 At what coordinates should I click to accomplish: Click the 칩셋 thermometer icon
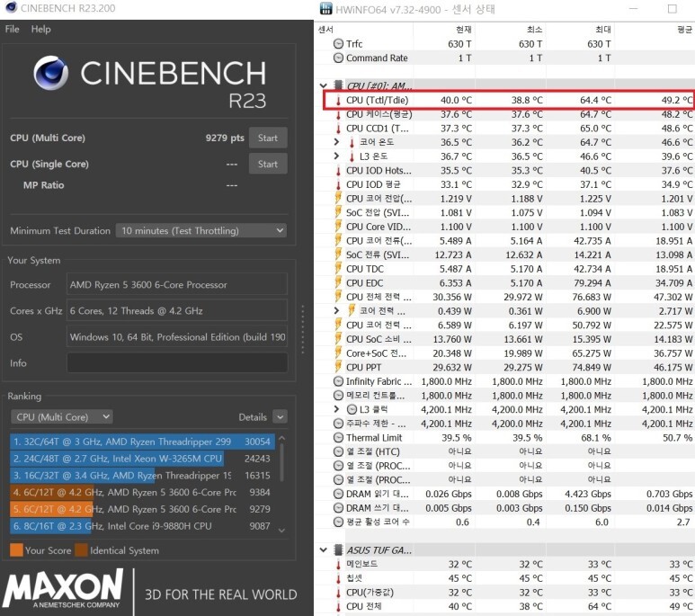(x=338, y=578)
